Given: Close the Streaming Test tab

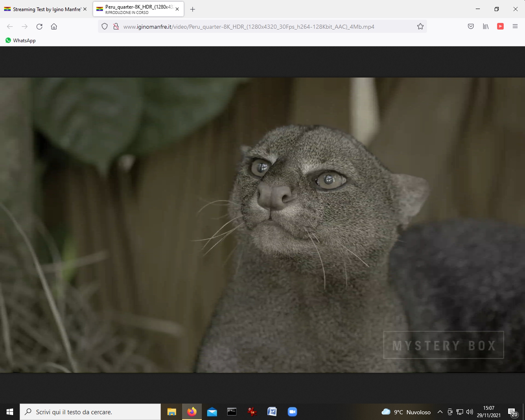Looking at the screenshot, I should [x=85, y=9].
